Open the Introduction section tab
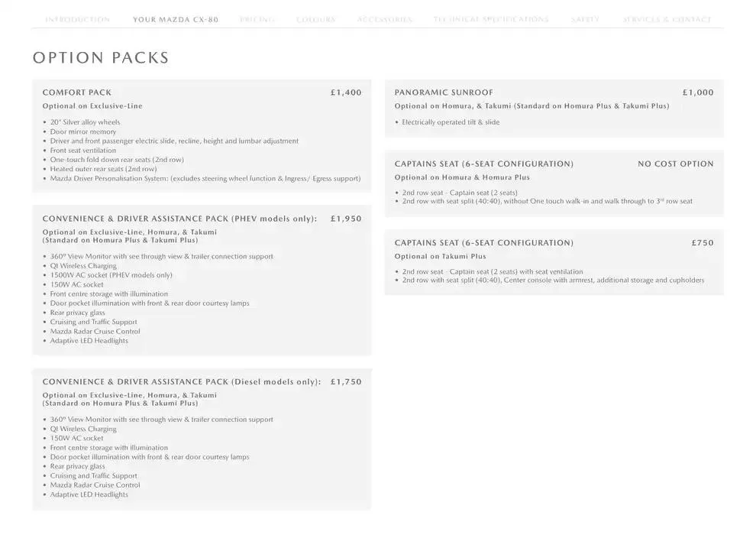This screenshot has width=756, height=535. pos(77,20)
